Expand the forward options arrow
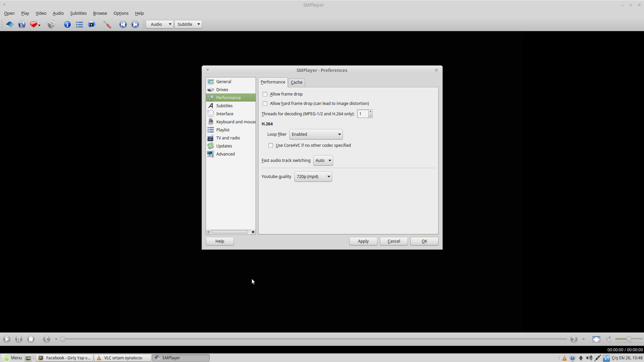Screen dimensions: 644x362 click(x=583, y=339)
